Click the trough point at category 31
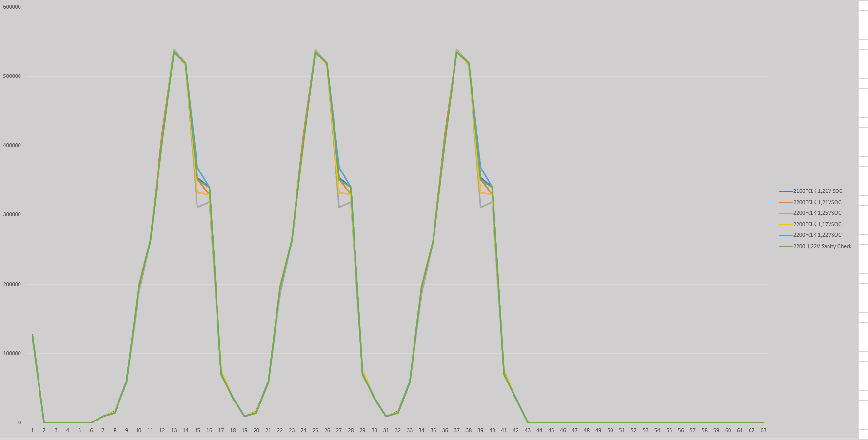 pyautogui.click(x=386, y=416)
